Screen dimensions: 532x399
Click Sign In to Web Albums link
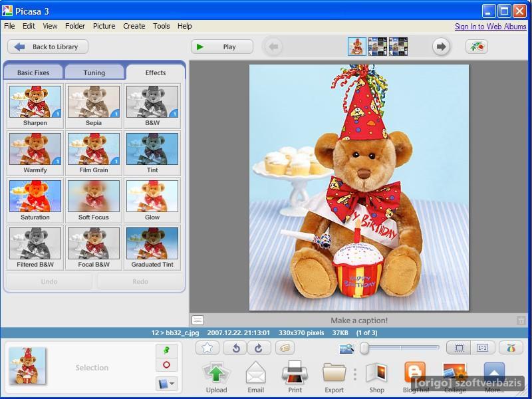point(491,27)
